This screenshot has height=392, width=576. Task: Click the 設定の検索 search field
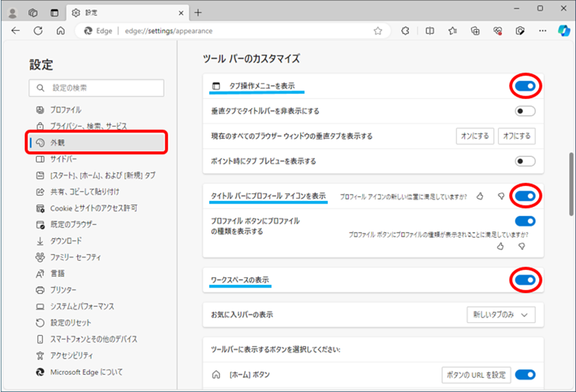click(96, 88)
